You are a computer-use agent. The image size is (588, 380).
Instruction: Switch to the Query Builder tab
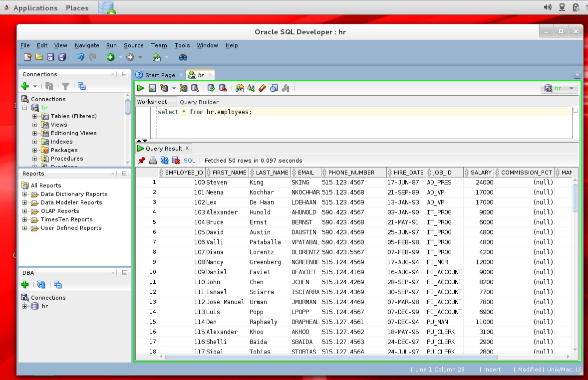click(x=199, y=102)
